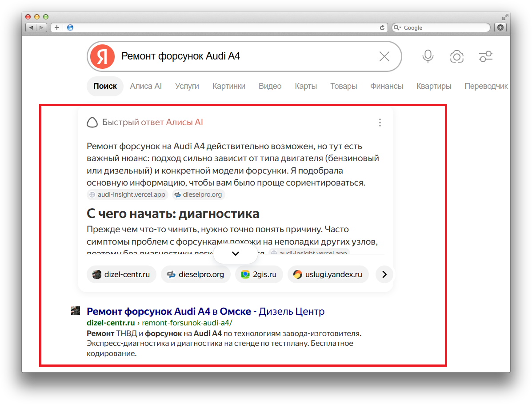Show more sources with the right arrow chip
The height and width of the screenshot is (404, 532).
tap(384, 274)
